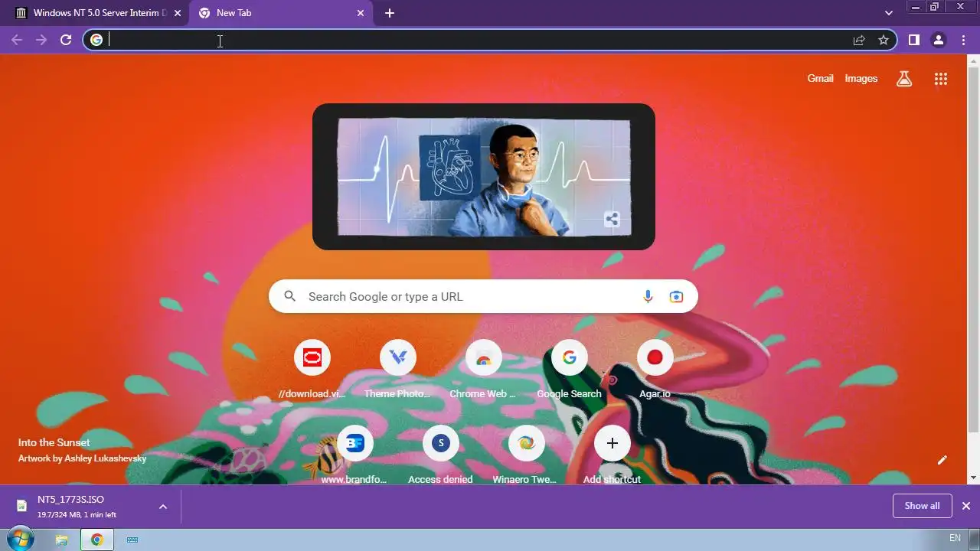Open the Windows Start menu orb
This screenshot has height=551, width=980.
pos(21,539)
